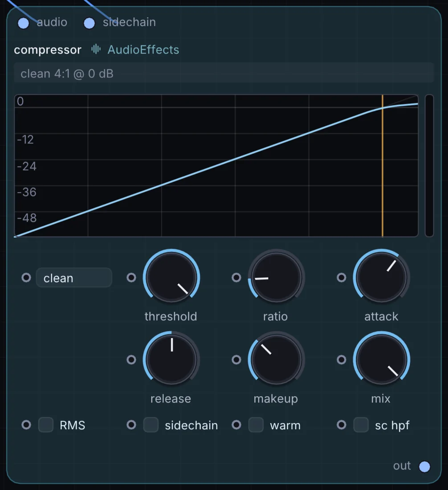Click the attack knob

[382, 277]
